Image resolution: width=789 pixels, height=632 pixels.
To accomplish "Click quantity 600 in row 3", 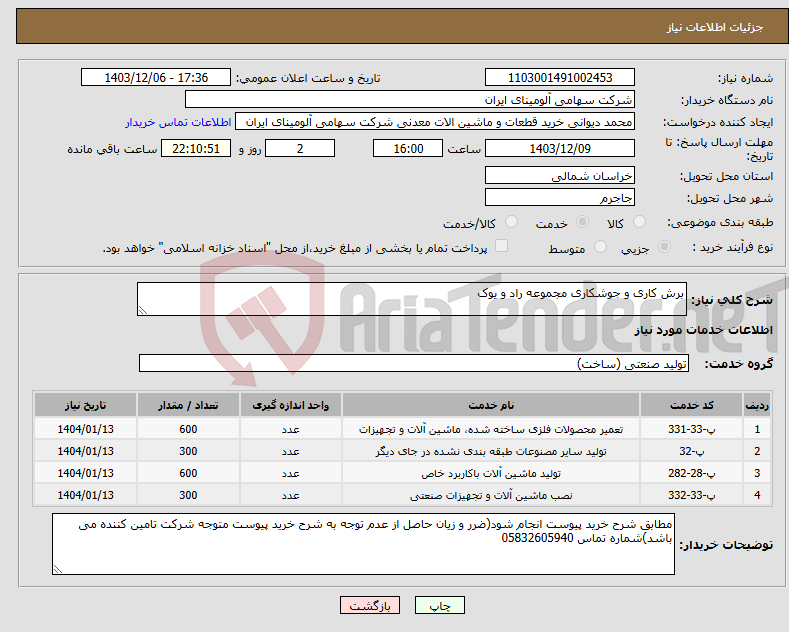I will 188,473.
